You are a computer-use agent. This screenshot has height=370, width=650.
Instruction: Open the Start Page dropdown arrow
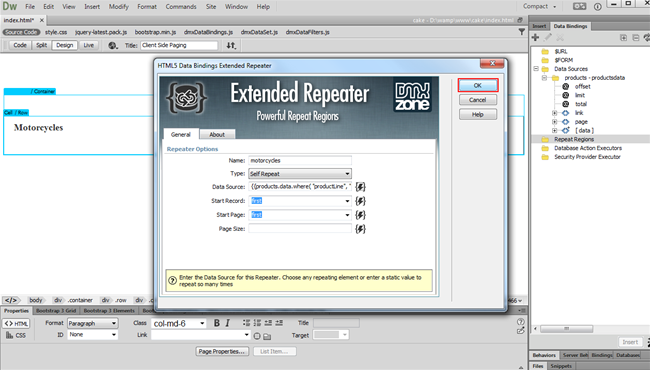[347, 215]
